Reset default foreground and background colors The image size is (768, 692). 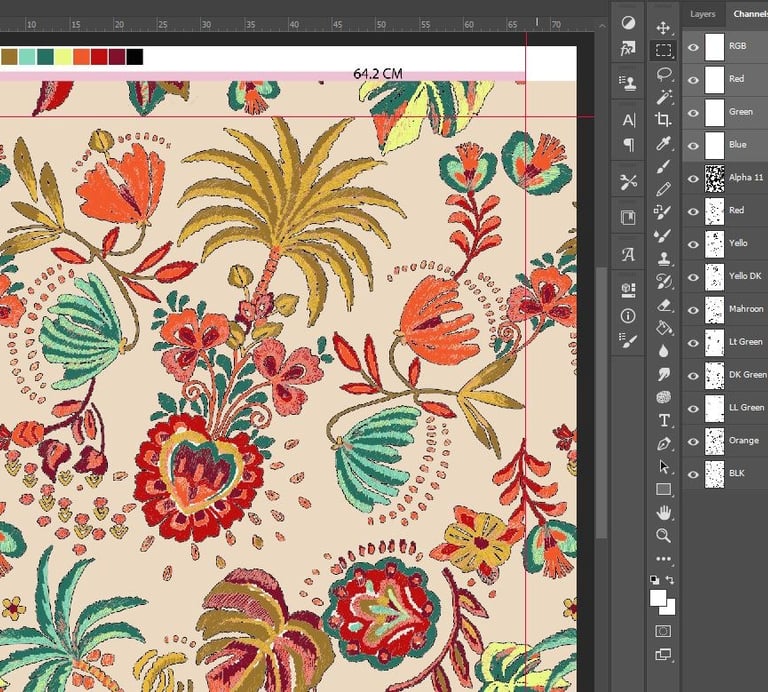click(x=654, y=580)
